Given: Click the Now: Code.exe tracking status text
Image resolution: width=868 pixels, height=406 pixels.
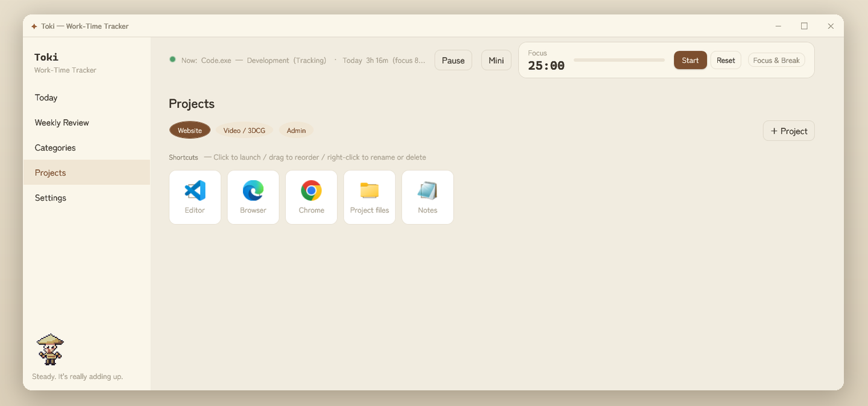Looking at the screenshot, I should 254,60.
